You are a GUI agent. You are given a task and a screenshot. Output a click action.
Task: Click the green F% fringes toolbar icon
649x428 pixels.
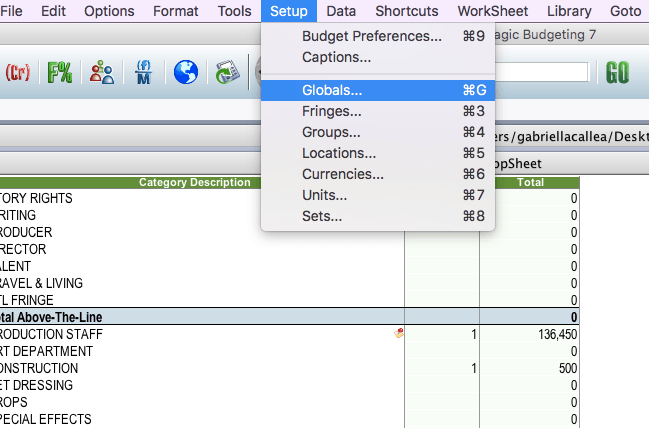[60, 72]
